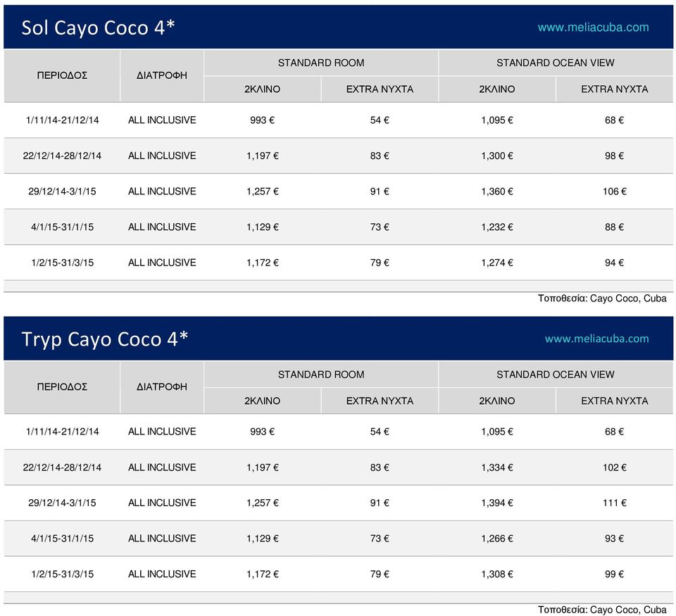Click Sol 1,232 € ocean view price
The height and width of the screenshot is (616, 676).
click(x=497, y=227)
